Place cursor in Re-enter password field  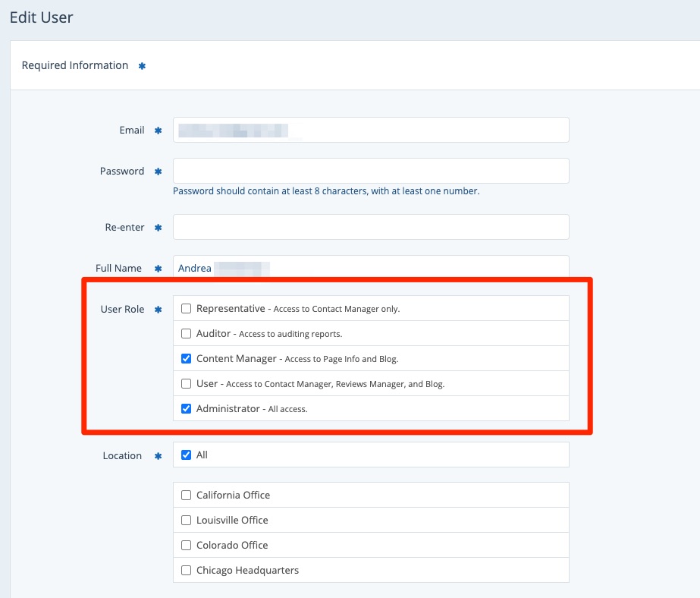coord(371,227)
